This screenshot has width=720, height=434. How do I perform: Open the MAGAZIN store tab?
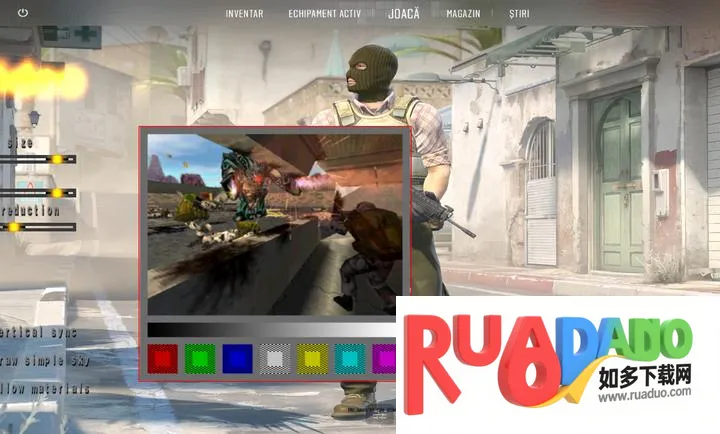[x=463, y=14]
